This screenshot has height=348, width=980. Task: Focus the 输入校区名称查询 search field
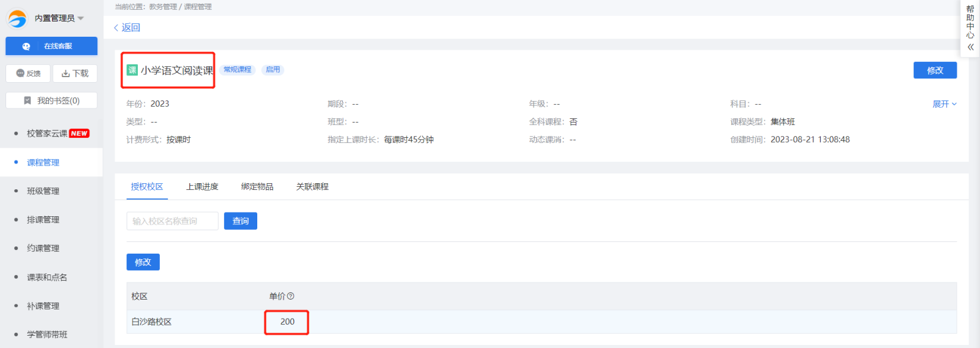pyautogui.click(x=173, y=221)
